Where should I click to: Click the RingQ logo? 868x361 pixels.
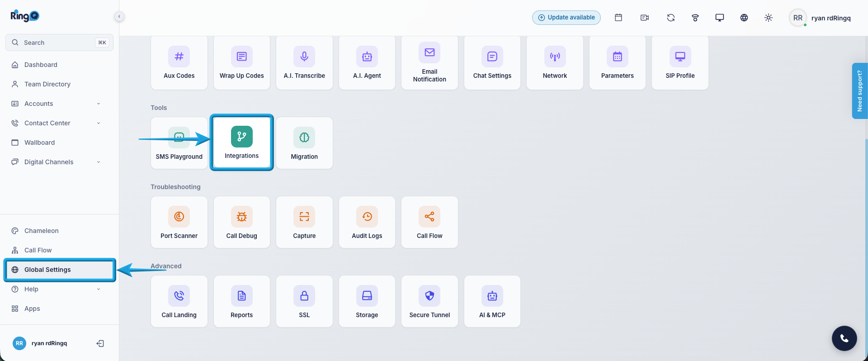pos(25,16)
